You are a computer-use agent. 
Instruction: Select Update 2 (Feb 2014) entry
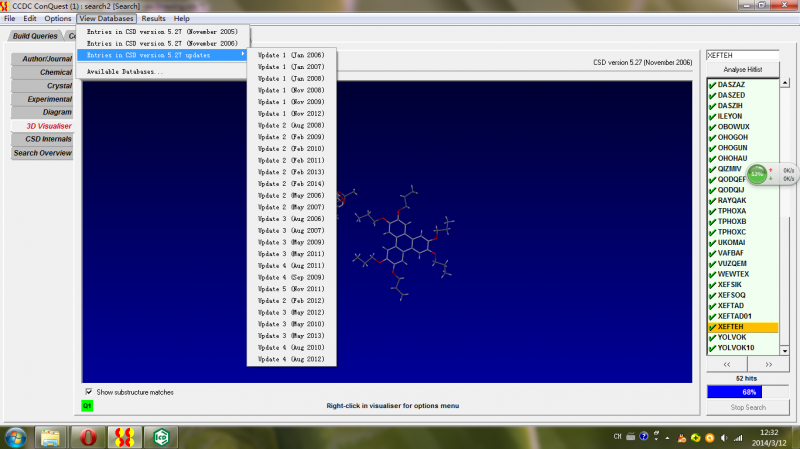pyautogui.click(x=291, y=184)
